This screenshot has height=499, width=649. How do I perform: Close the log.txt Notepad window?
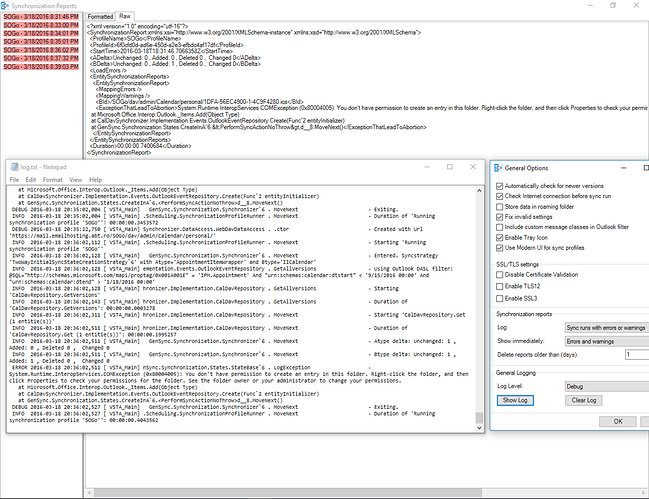(473, 167)
